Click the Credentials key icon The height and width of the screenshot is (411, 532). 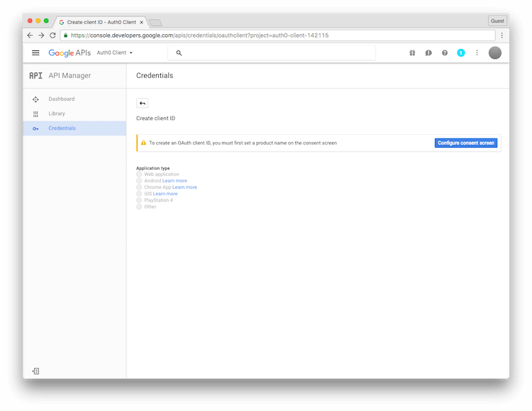pos(35,128)
